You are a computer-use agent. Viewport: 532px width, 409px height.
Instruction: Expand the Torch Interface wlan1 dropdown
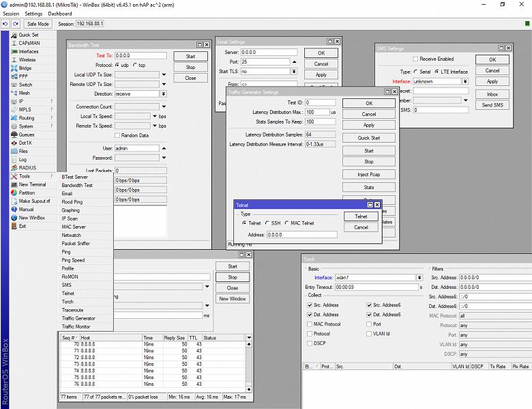(x=419, y=278)
